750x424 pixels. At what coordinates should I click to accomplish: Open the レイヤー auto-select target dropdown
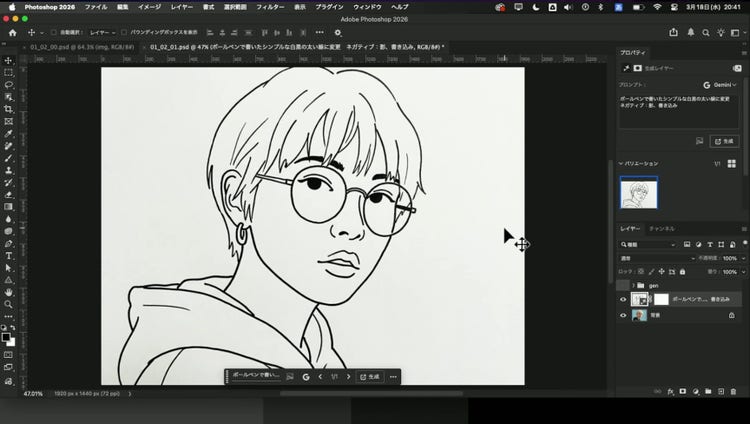point(103,32)
